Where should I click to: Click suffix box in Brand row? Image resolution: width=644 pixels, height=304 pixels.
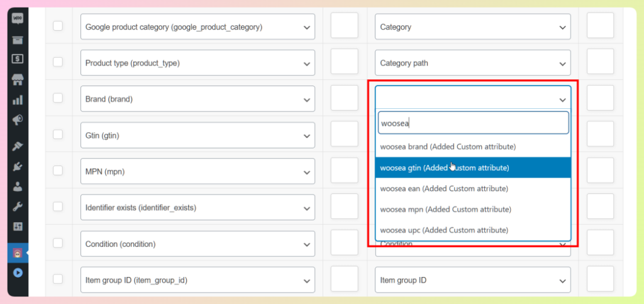pos(600,98)
